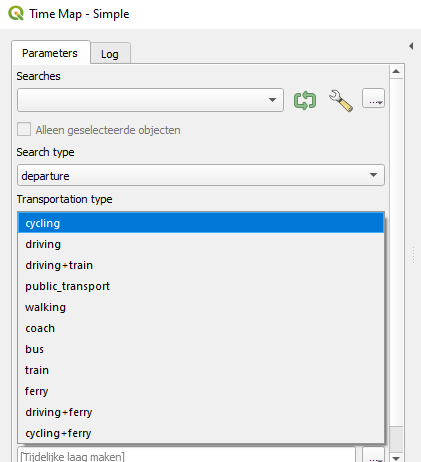The image size is (421, 462).
Task: Open advanced options with the wrench icon
Action: [x=341, y=100]
